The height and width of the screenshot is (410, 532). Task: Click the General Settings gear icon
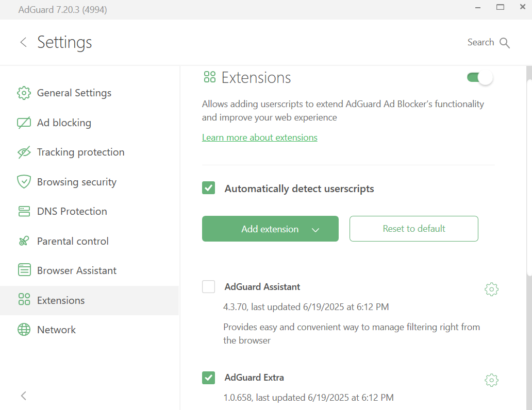pyautogui.click(x=24, y=93)
